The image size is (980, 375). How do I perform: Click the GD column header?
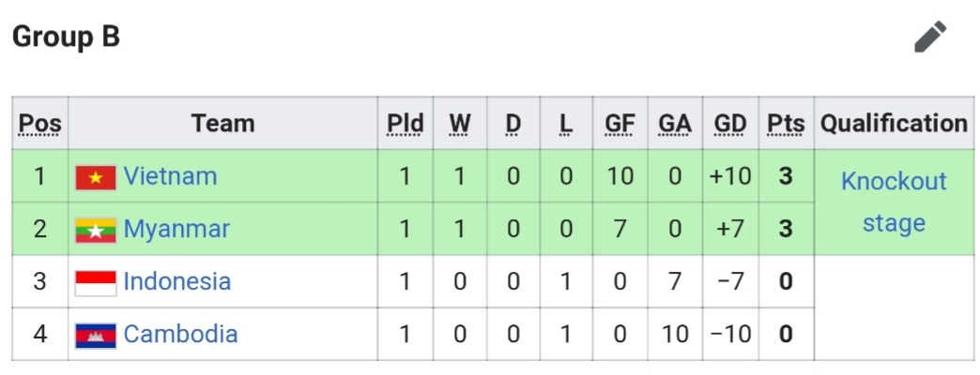tap(730, 124)
